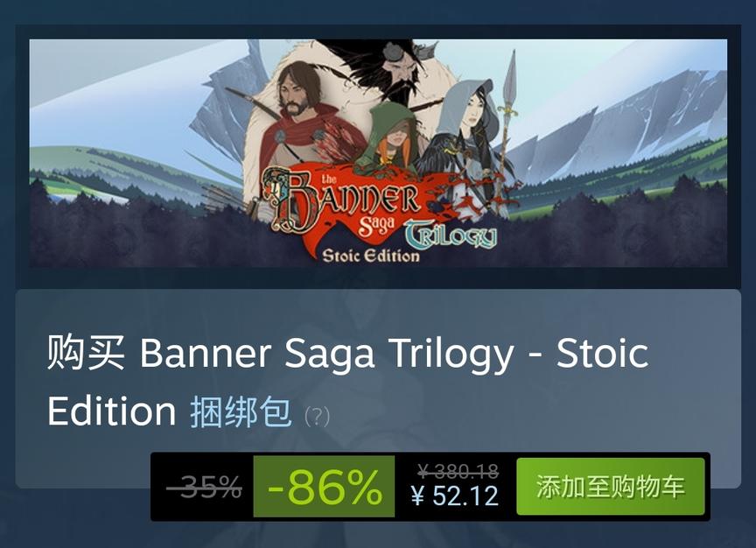Click the teal Trilogy logo text

(x=451, y=235)
